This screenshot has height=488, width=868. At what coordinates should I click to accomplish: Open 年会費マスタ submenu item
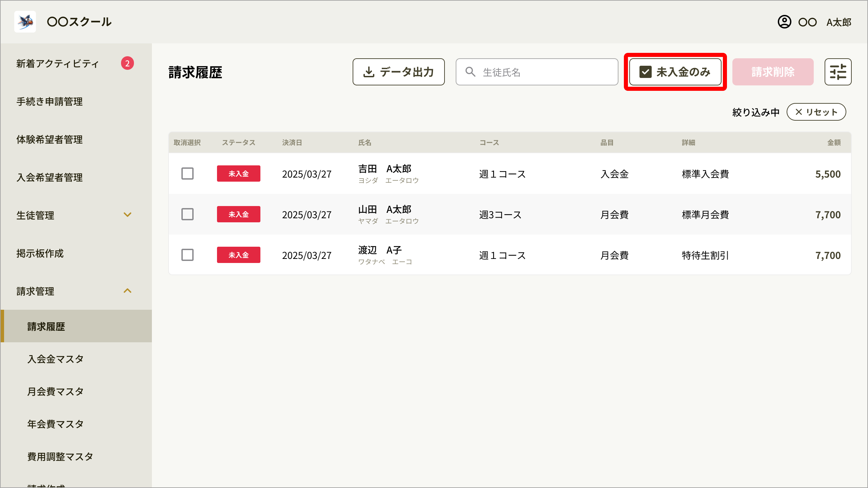56,424
